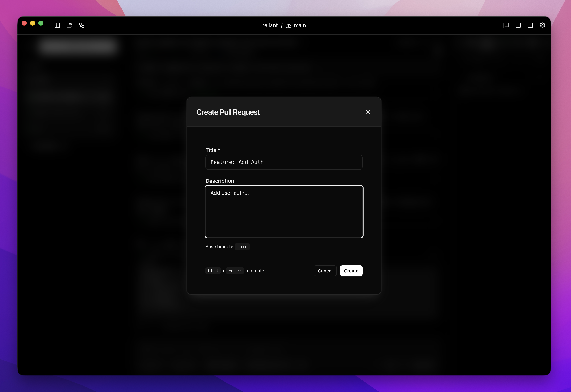Toggle the left sidebar panel

pos(57,25)
